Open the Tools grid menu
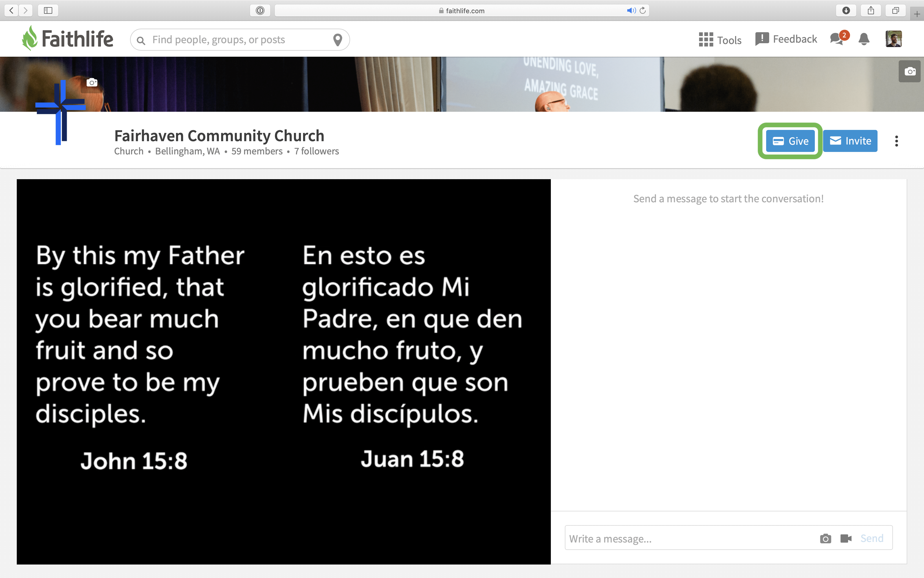Image resolution: width=924 pixels, height=578 pixels. coord(720,40)
